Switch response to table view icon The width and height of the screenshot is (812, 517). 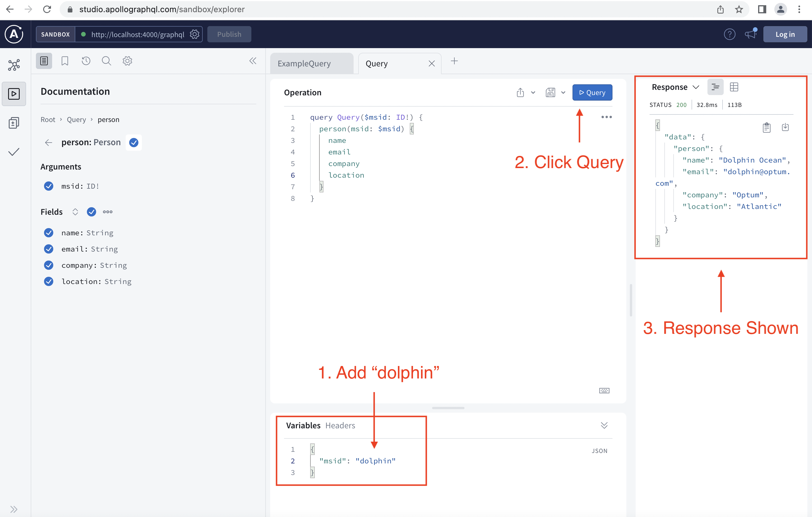point(734,87)
